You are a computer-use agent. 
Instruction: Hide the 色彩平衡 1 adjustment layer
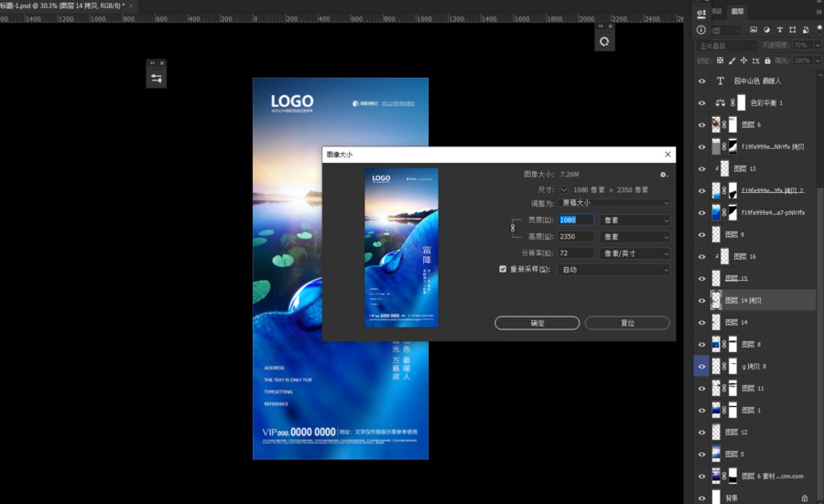pos(701,102)
